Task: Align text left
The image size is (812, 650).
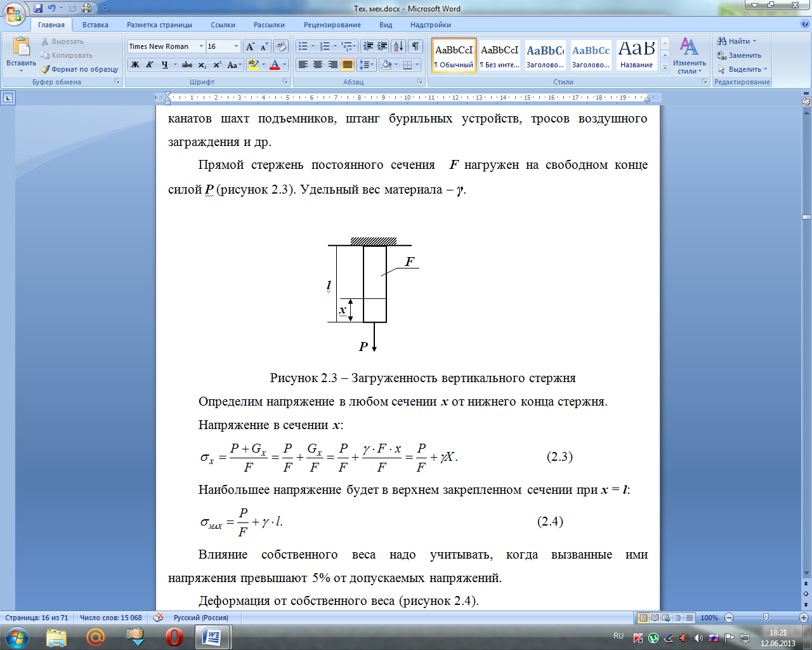Action: coord(303,65)
